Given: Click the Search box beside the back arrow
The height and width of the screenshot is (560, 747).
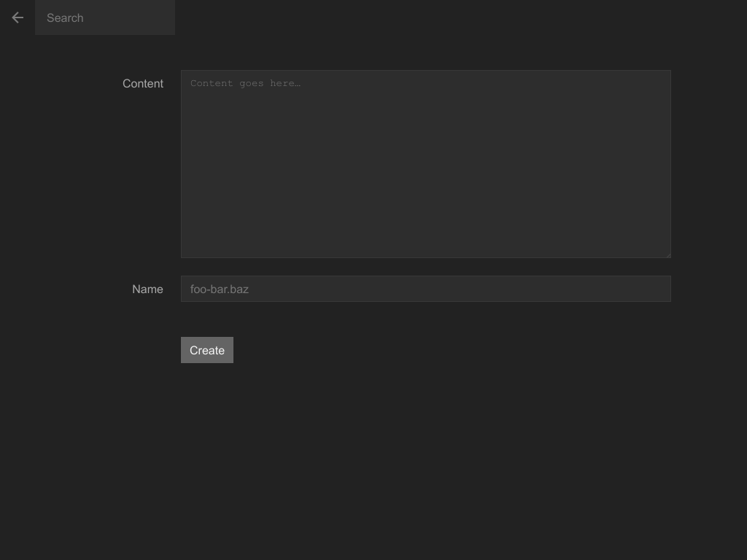Looking at the screenshot, I should [104, 17].
